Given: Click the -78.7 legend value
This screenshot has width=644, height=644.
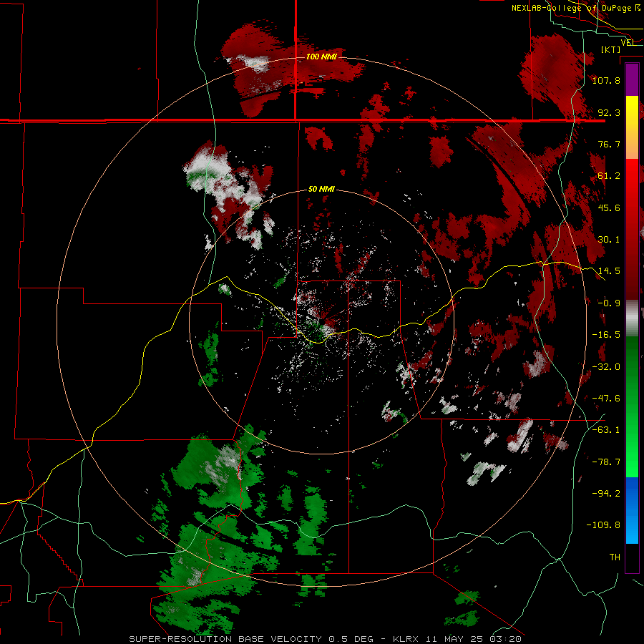Looking at the screenshot, I should click(x=606, y=462).
